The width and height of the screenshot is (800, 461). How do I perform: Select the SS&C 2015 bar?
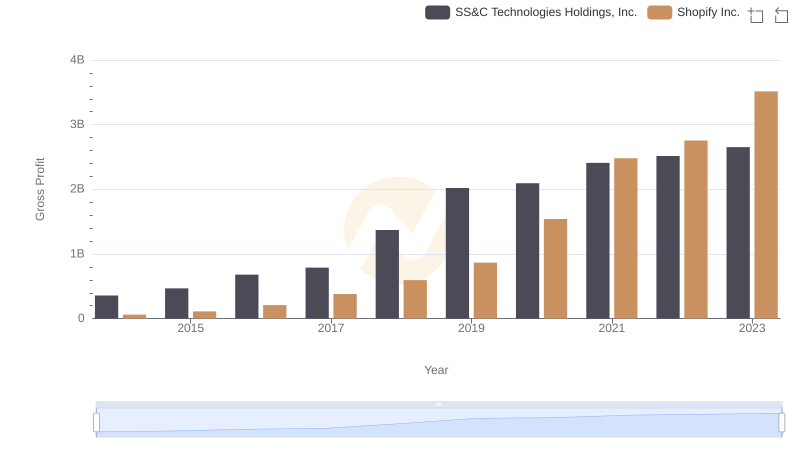(177, 303)
